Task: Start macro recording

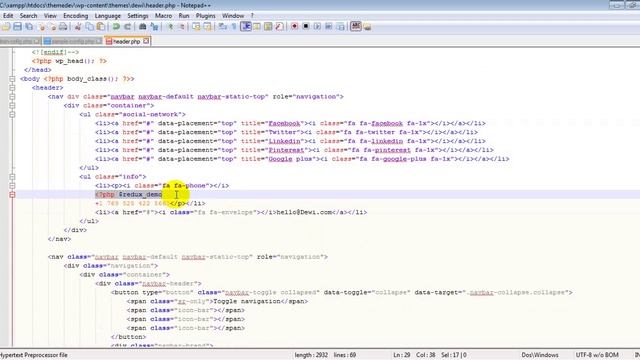Action: coord(294,27)
